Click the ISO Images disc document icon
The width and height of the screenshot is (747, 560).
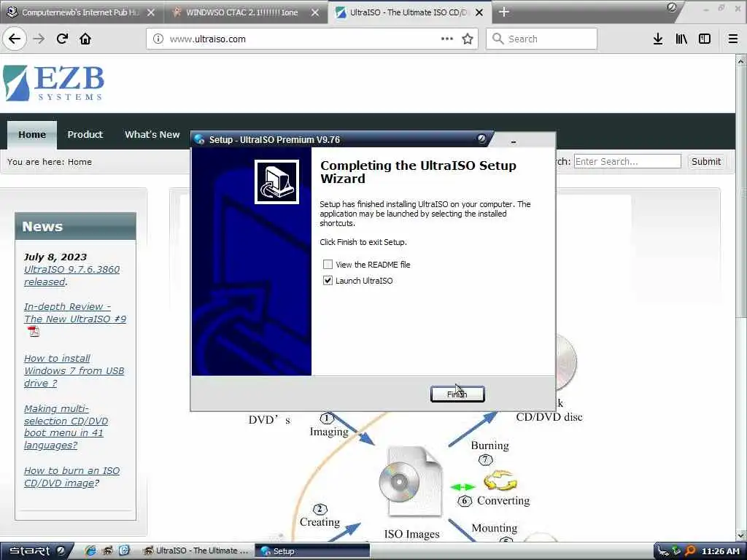411,481
